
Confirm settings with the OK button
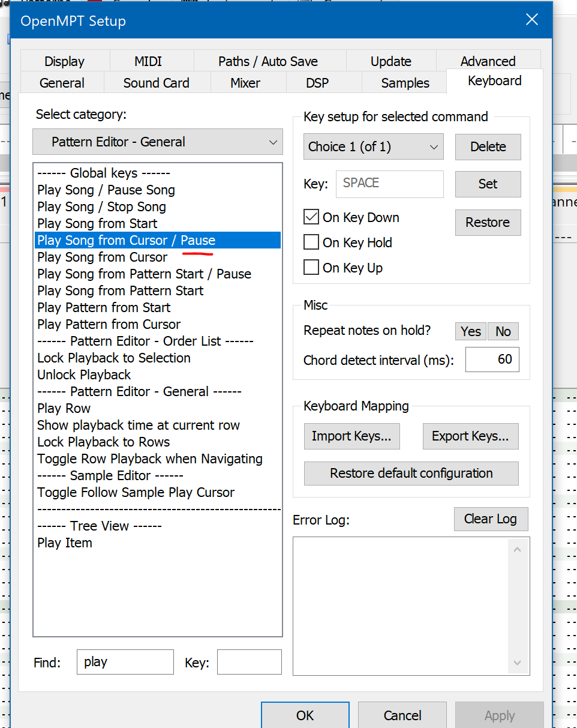point(305,715)
